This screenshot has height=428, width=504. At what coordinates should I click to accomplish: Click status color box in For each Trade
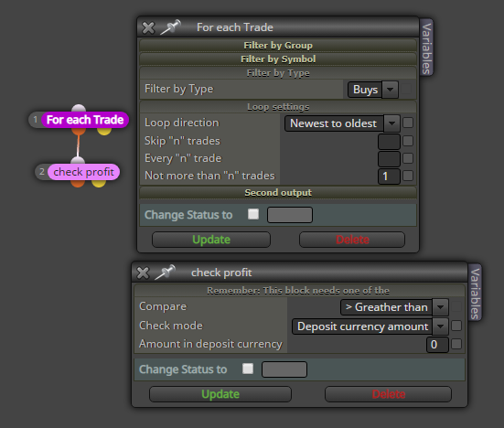(290, 215)
